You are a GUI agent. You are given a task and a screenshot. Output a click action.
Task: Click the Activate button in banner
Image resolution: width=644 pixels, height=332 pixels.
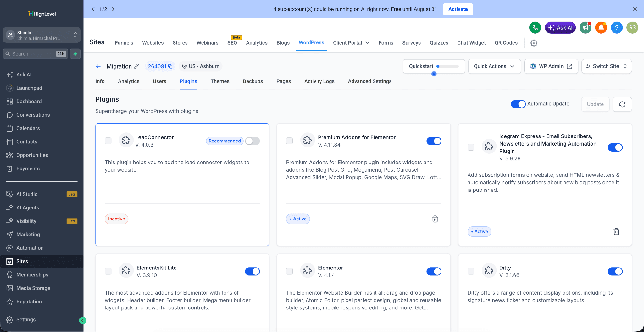458,9
